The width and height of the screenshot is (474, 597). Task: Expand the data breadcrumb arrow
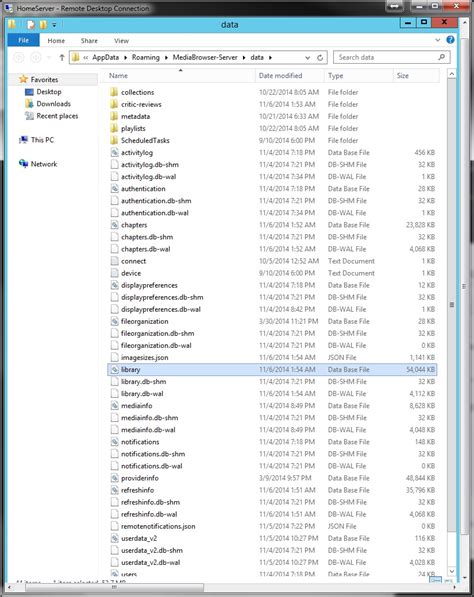[270, 57]
